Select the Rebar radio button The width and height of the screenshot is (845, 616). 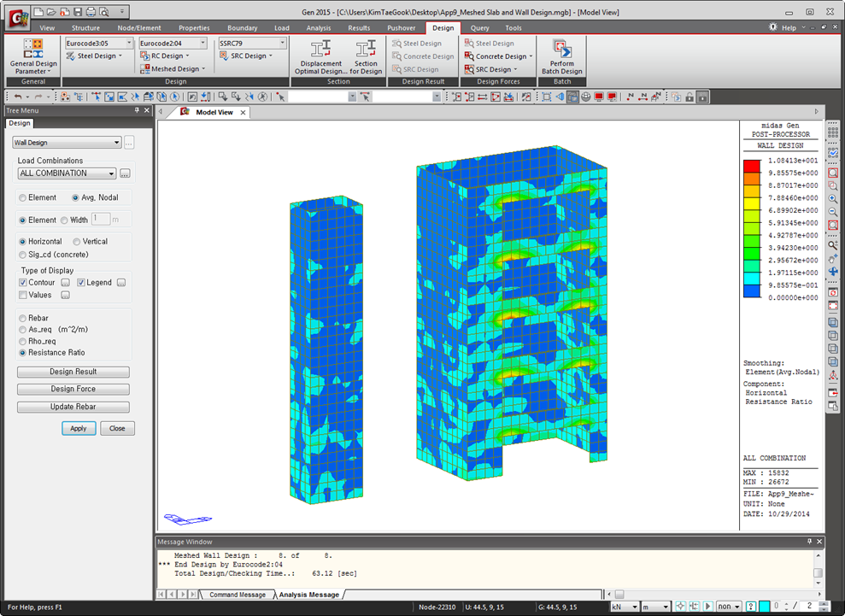pos(22,318)
